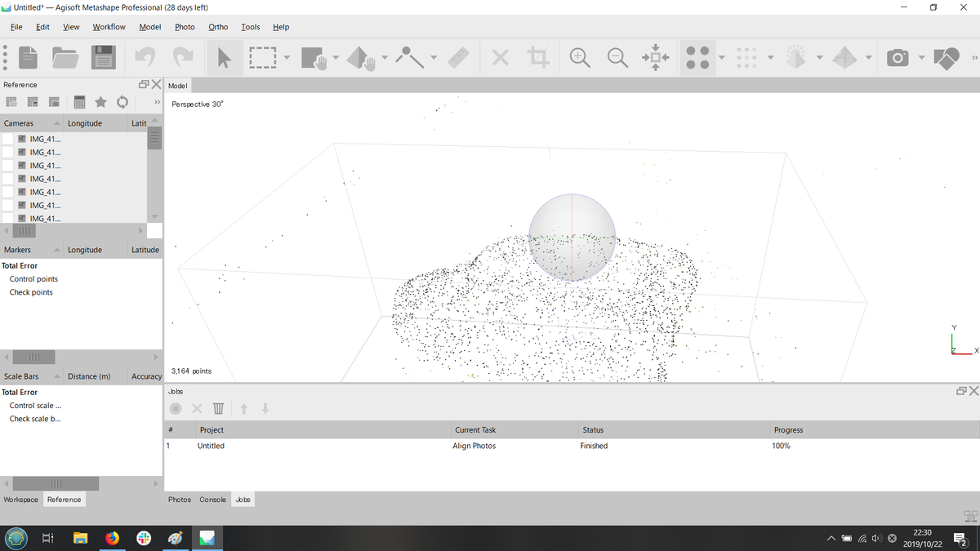Image resolution: width=980 pixels, height=551 pixels.
Task: Expand the Tiled Model view dropdown
Action: click(868, 57)
